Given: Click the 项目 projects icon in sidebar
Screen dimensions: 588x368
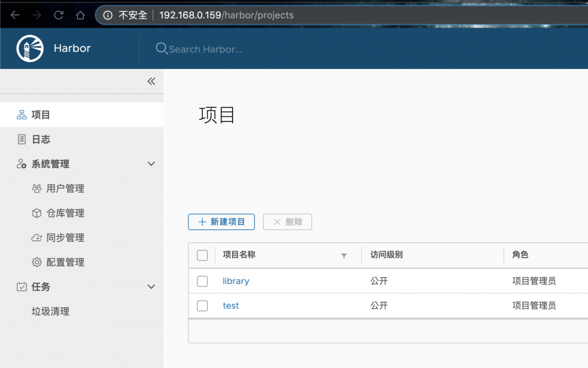Looking at the screenshot, I should click(22, 115).
